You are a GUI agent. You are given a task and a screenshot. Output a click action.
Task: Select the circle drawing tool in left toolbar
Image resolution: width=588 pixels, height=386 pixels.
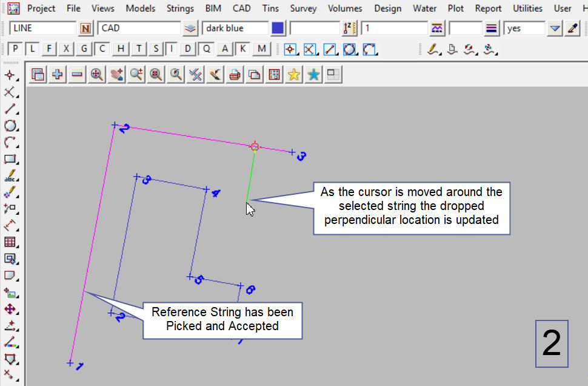coord(10,126)
